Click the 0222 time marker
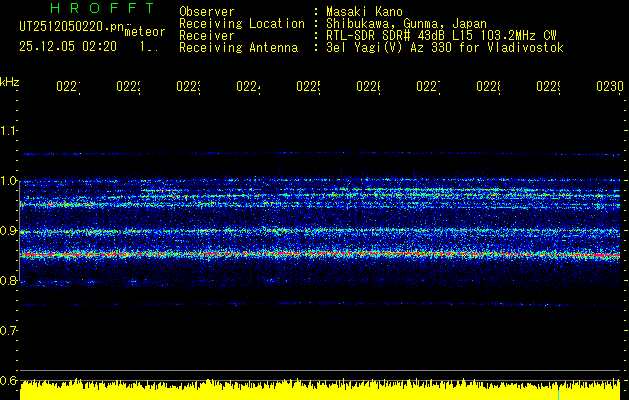The image size is (629, 400). coord(128,87)
